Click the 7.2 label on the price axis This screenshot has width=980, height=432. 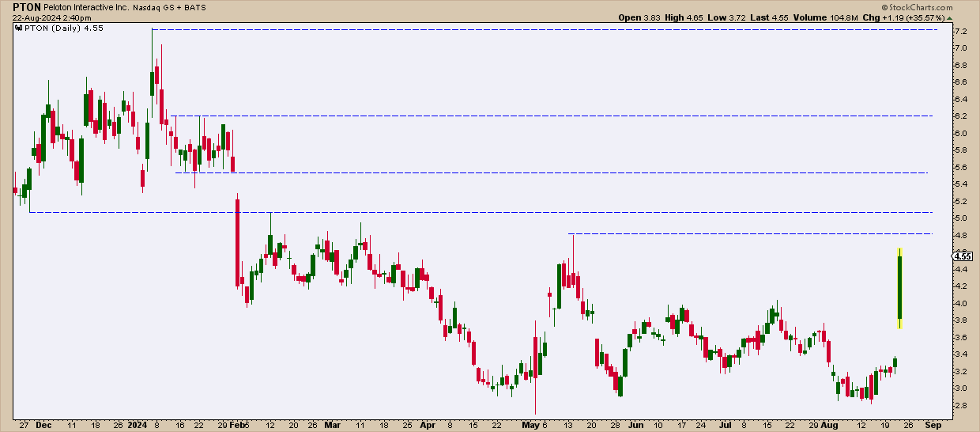pos(960,31)
